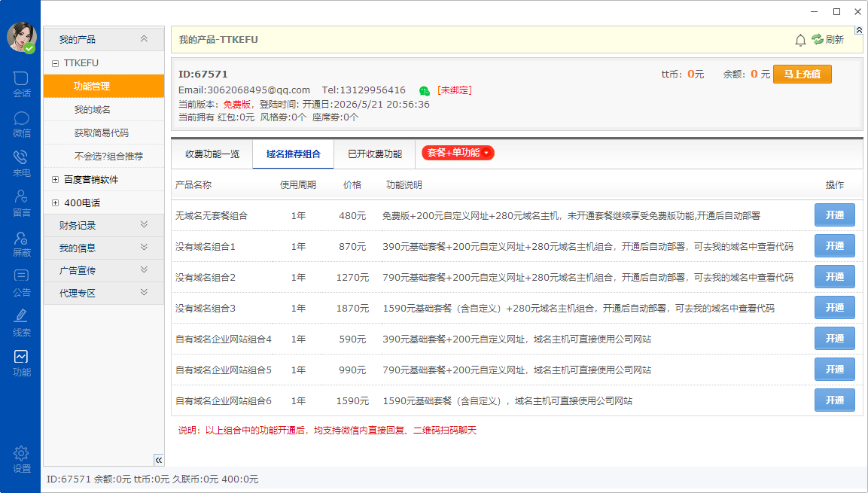Viewport: 868px width, 493px height.
Task: Click the 自有域名企业网站组合4 product name
Action: click(224, 339)
